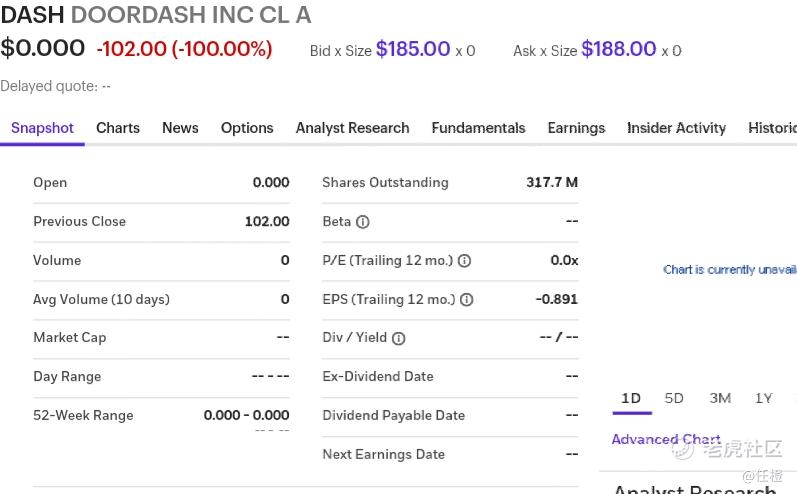The height and width of the screenshot is (494, 797).
Task: Select the Analyst Research tab
Action: (x=352, y=128)
